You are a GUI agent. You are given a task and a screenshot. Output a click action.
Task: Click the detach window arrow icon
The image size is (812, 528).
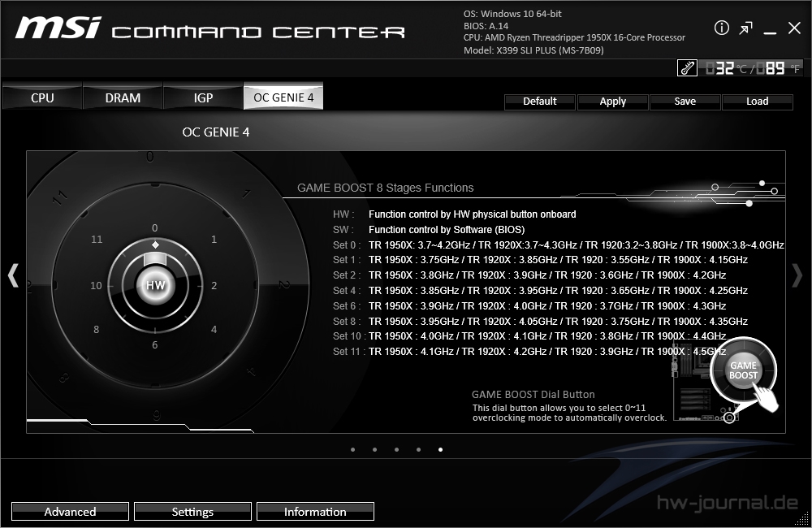click(x=745, y=28)
